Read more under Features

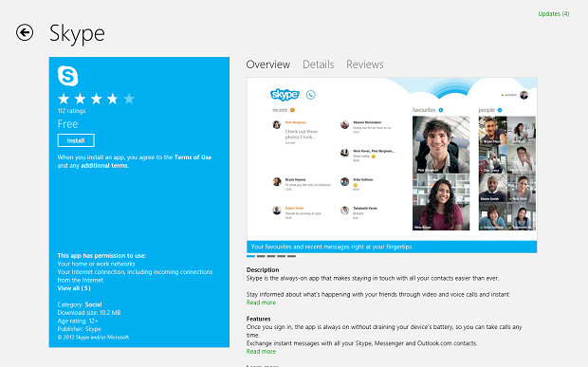click(x=261, y=351)
